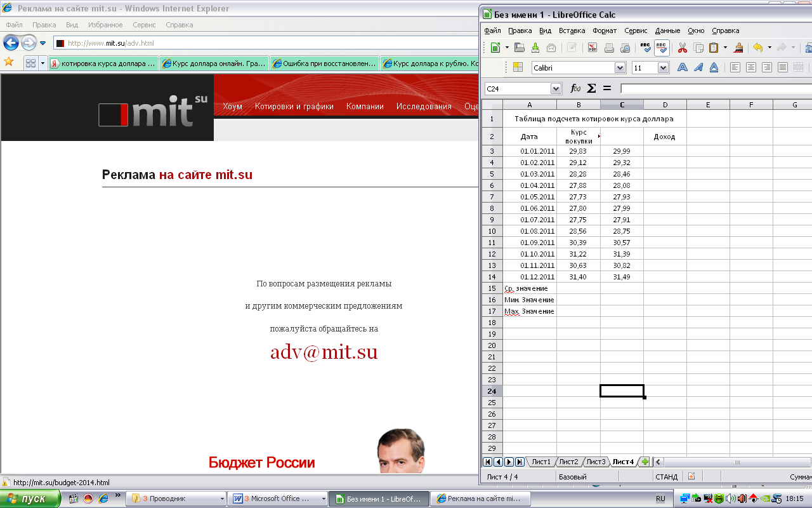Run the Spelling check icon
This screenshot has height=508, width=812.
(x=646, y=48)
